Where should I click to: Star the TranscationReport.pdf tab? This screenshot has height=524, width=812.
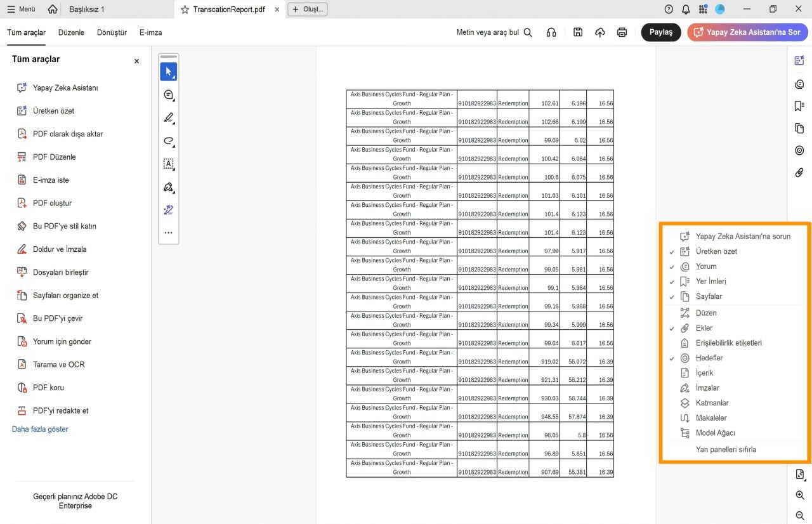(185, 10)
